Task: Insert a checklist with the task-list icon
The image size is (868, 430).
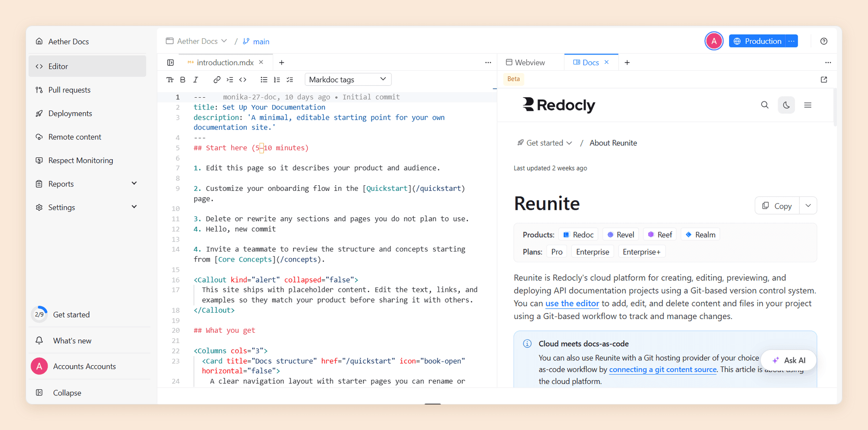Action: point(290,79)
